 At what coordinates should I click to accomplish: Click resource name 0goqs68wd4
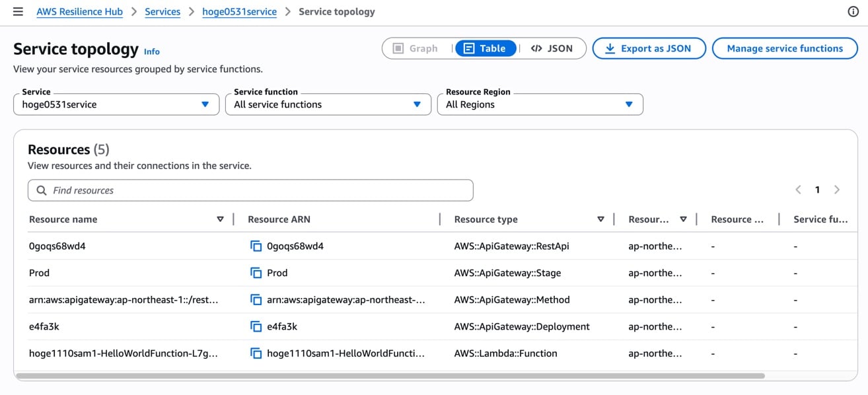[x=57, y=246]
